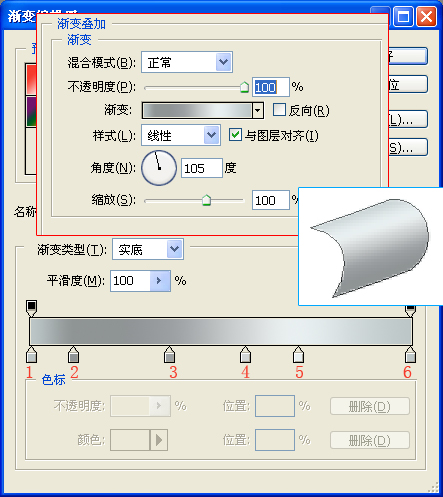Viewport: 443px width, 497px height.
Task: Open the 样式 dropdown showing 线性
Action: coord(181,135)
